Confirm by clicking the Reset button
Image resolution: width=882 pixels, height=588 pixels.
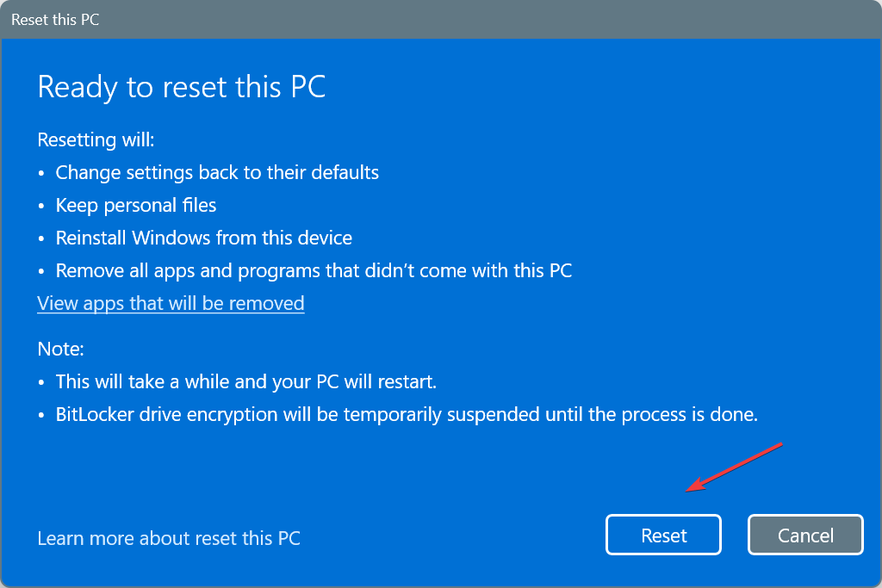pos(663,535)
